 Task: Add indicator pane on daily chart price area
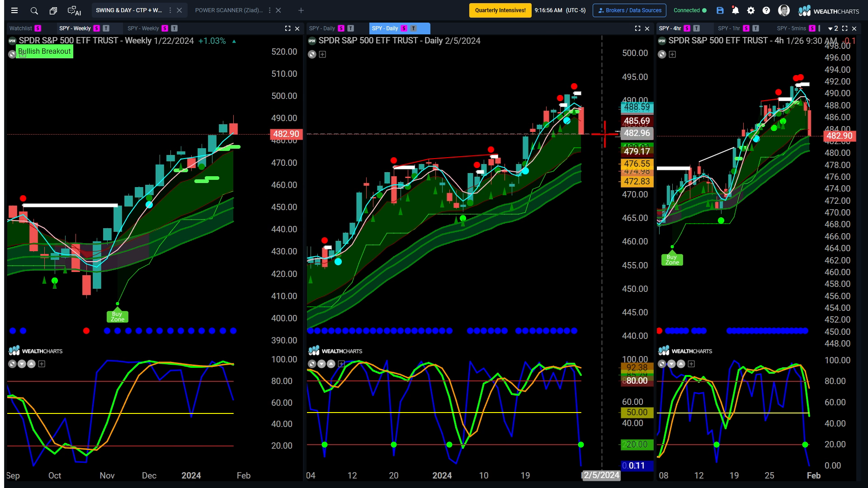click(x=322, y=54)
